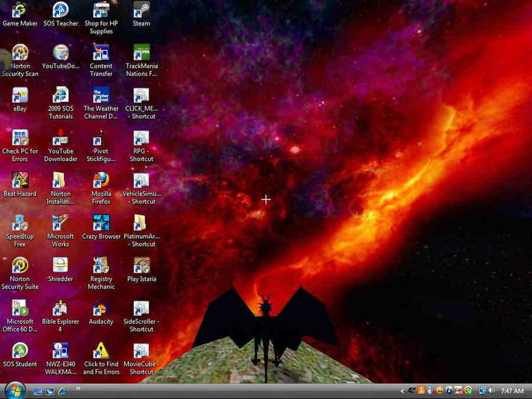532x399 pixels.
Task: Select the TrackMania Nations shortcut
Action: 141,61
